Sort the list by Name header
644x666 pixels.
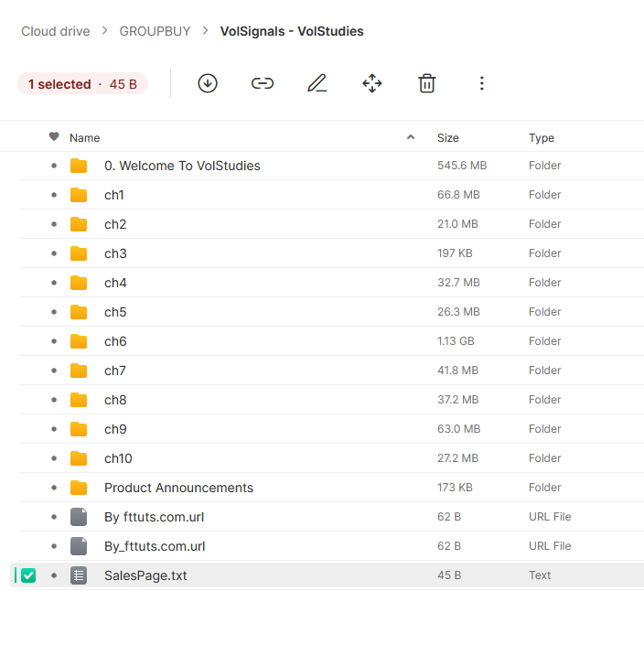click(84, 137)
